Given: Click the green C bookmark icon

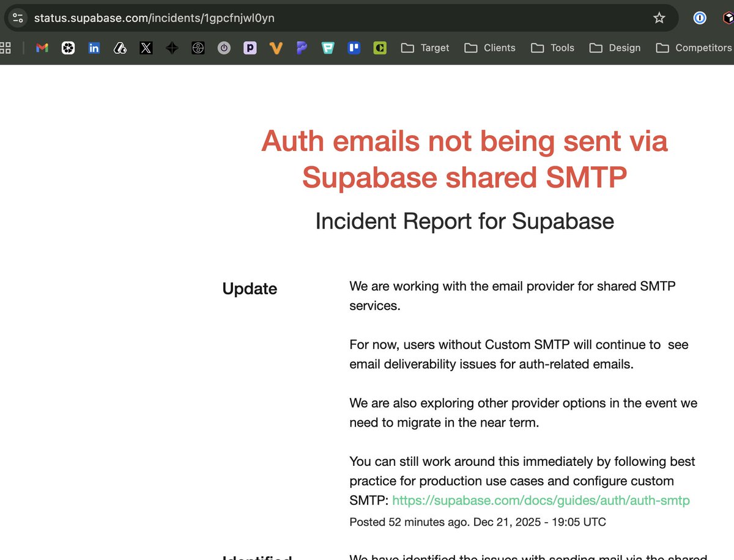Looking at the screenshot, I should (380, 48).
